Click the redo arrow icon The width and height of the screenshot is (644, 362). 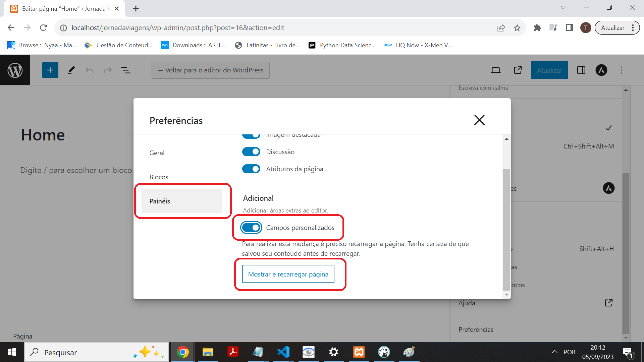107,70
